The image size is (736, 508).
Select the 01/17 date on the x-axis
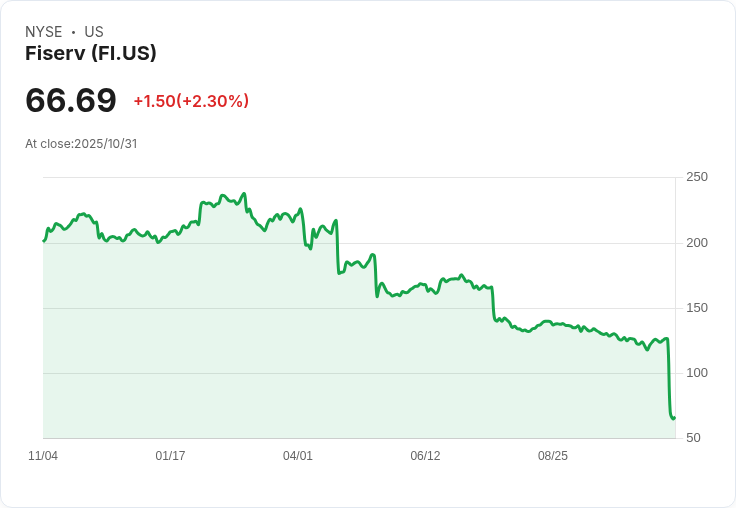(170, 456)
